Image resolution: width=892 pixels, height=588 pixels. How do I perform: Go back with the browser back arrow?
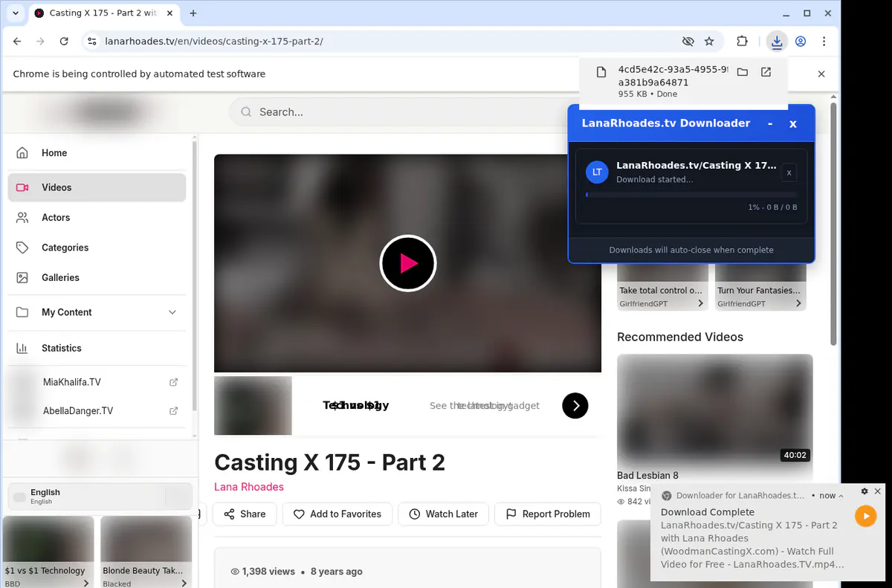(x=17, y=42)
